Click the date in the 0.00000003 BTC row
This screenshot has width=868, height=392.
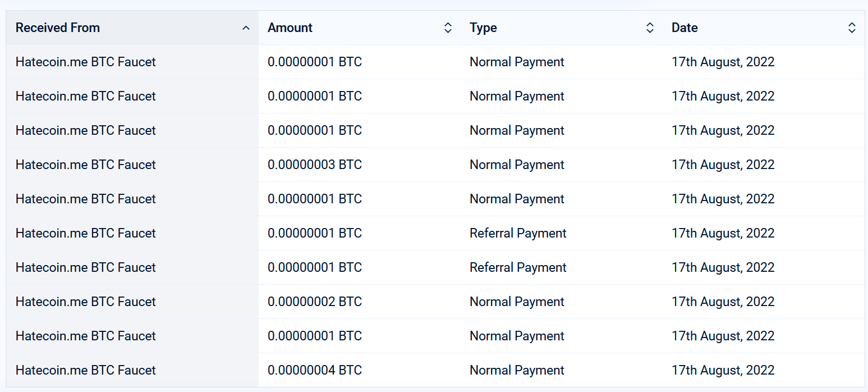coord(723,165)
